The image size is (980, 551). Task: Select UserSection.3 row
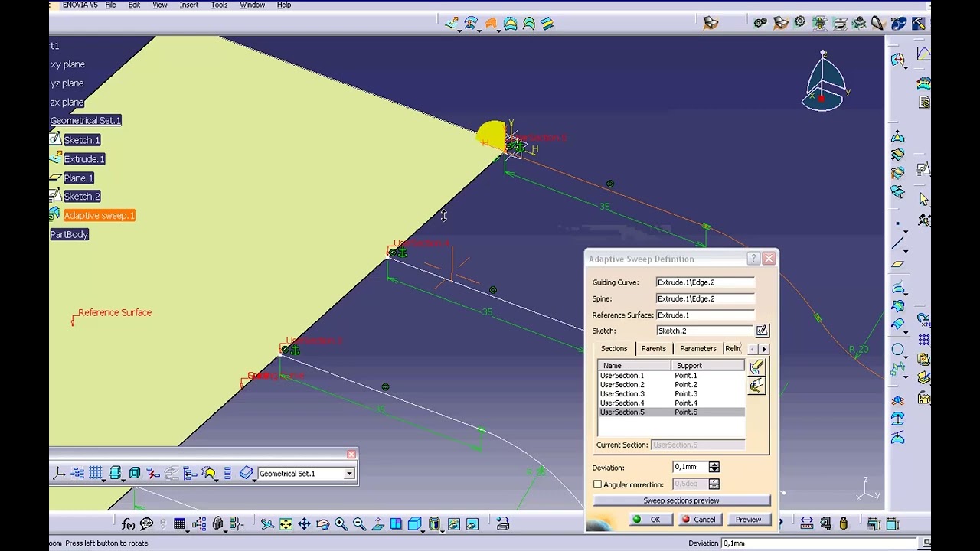tap(671, 394)
